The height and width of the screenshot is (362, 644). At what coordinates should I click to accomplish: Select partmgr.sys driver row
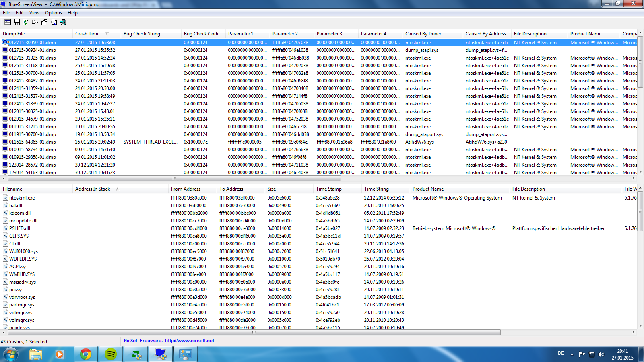318,305
